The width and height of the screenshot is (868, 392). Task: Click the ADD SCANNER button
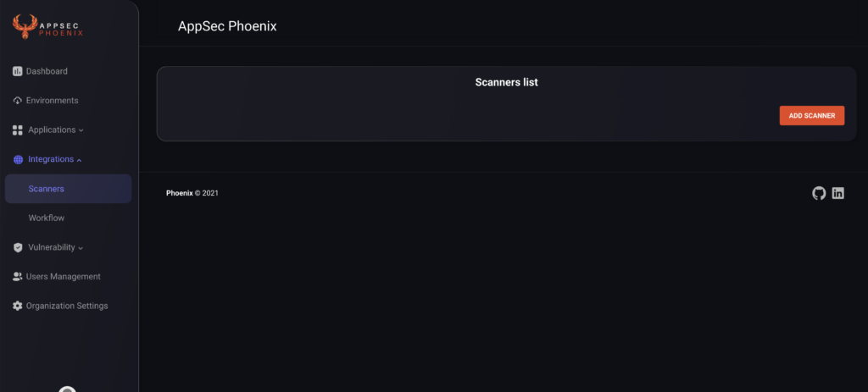click(811, 115)
